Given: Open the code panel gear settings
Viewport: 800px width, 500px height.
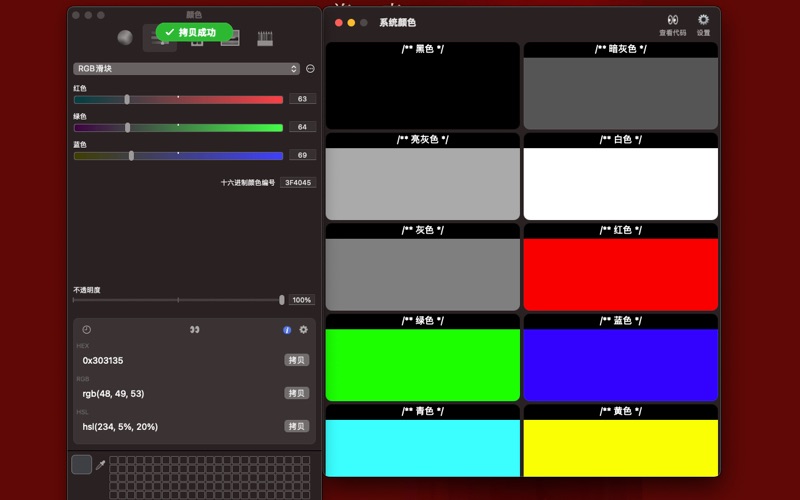Looking at the screenshot, I should point(304,330).
